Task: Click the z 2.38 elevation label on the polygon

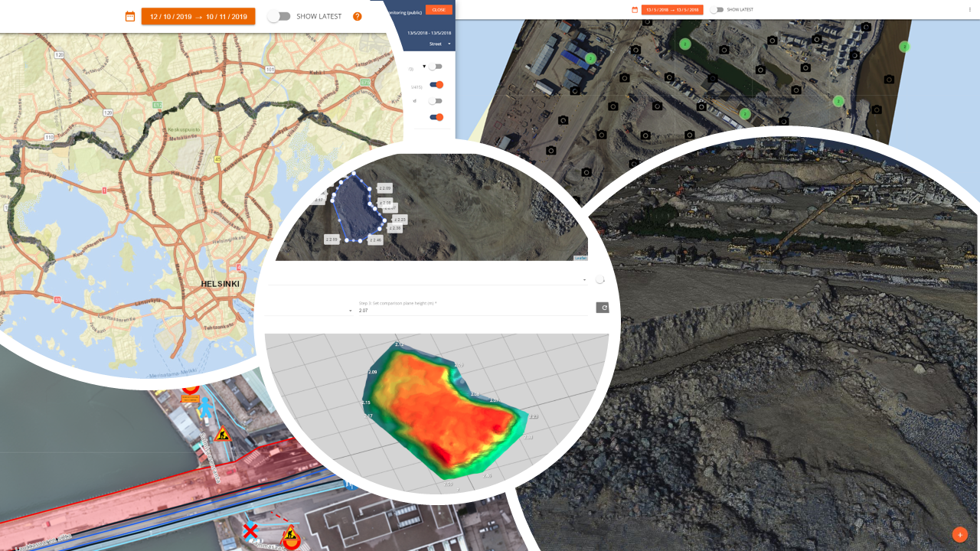Action: 394,228
